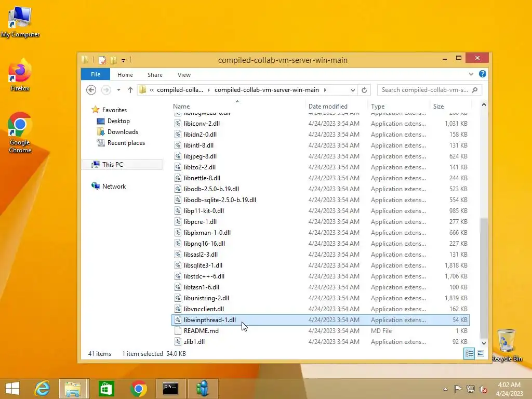532x399 pixels.
Task: Open recent locations dropdown arrow
Action: click(x=118, y=90)
